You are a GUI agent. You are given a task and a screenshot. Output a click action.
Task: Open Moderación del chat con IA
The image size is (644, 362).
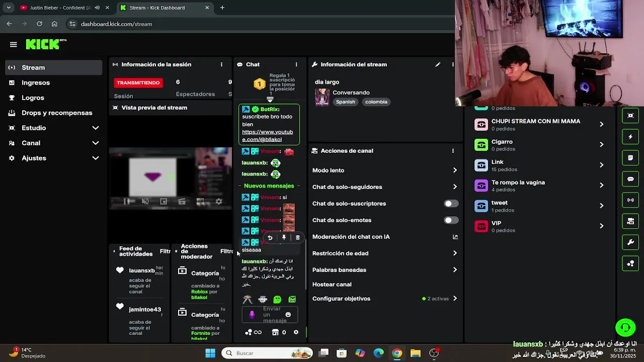[x=385, y=237]
